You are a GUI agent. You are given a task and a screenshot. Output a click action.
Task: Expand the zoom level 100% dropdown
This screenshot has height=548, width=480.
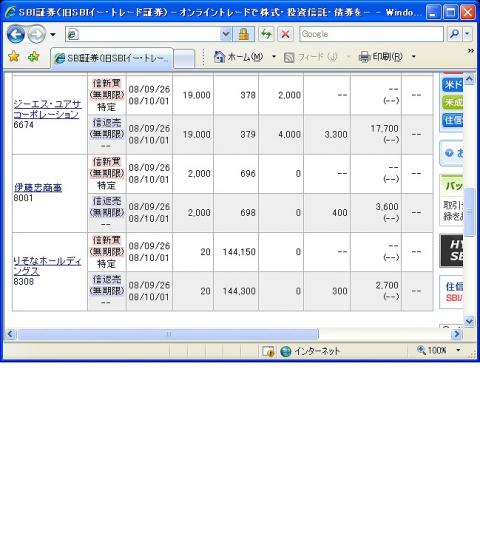pyautogui.click(x=458, y=350)
